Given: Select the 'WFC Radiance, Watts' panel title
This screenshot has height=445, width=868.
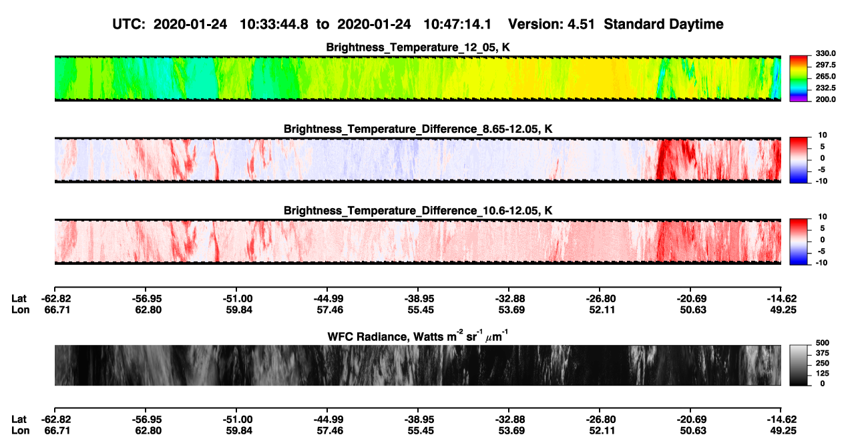Looking at the screenshot, I should (418, 336).
